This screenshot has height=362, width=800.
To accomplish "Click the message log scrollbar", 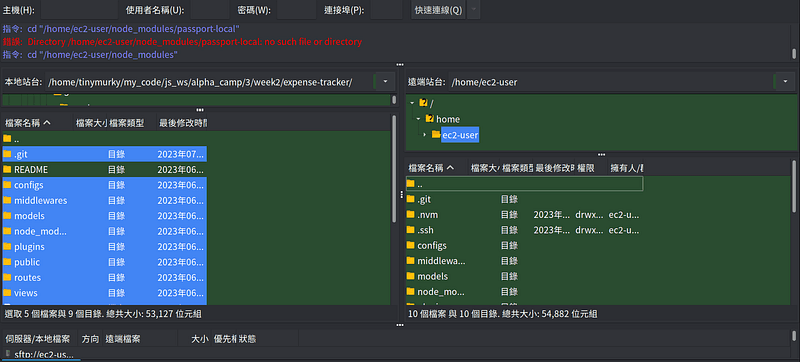I will coord(794,53).
